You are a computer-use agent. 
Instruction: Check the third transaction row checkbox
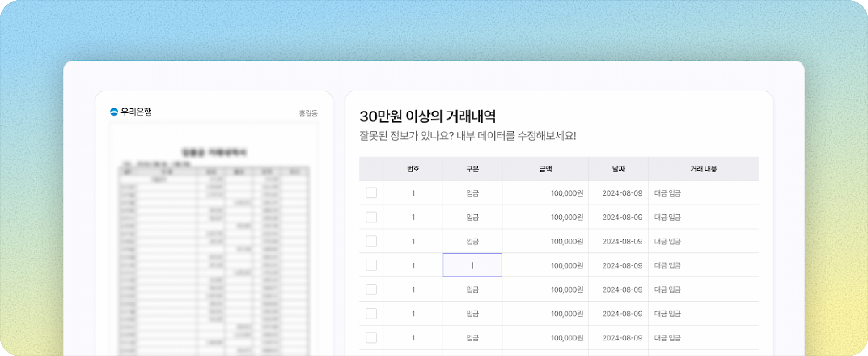pos(371,241)
